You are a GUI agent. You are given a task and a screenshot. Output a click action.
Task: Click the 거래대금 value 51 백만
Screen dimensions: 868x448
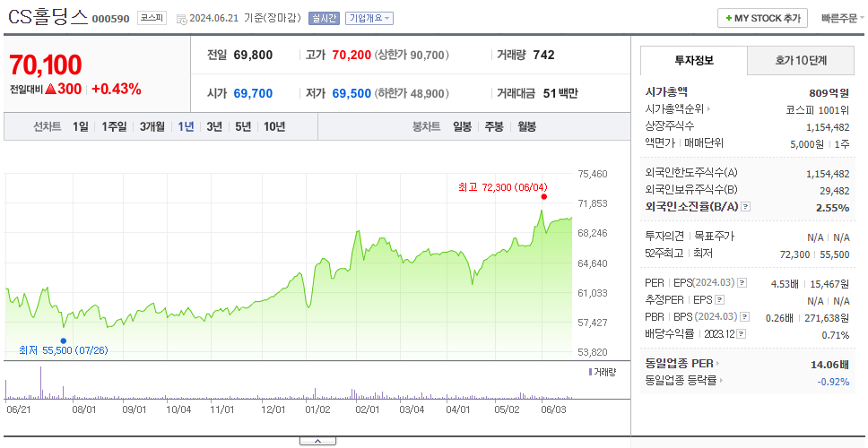(x=560, y=93)
